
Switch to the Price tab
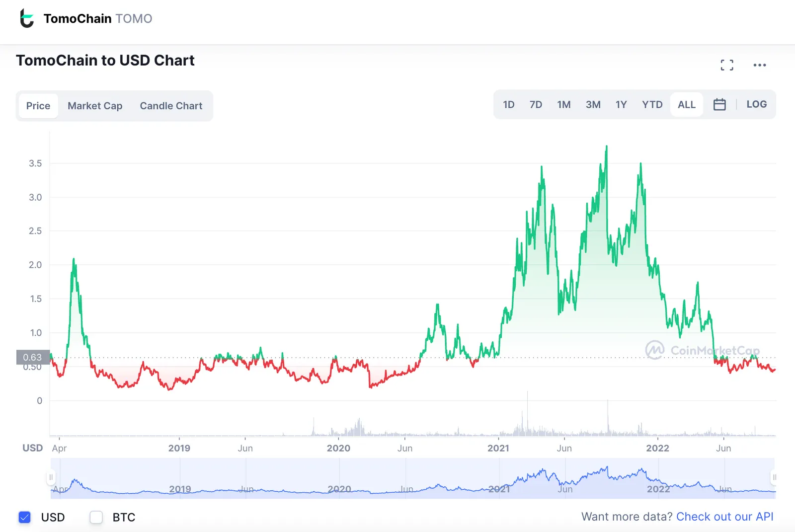[x=38, y=106]
